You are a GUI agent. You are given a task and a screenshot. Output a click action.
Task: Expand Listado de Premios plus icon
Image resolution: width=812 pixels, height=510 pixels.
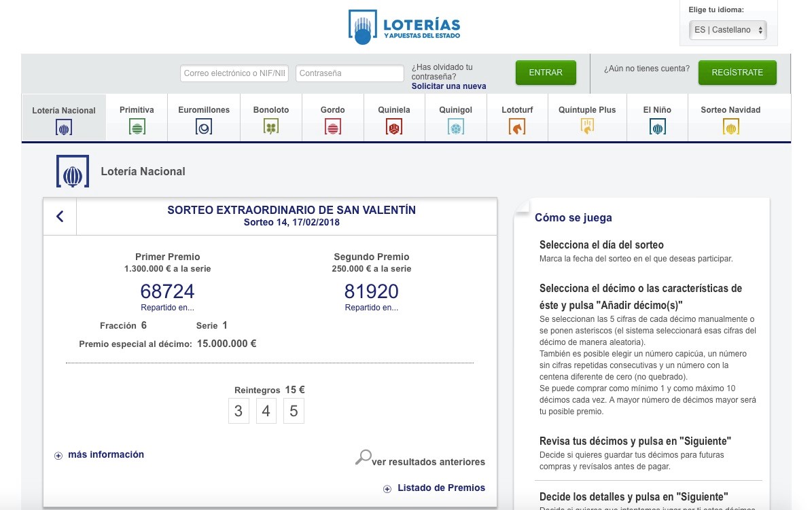point(387,489)
